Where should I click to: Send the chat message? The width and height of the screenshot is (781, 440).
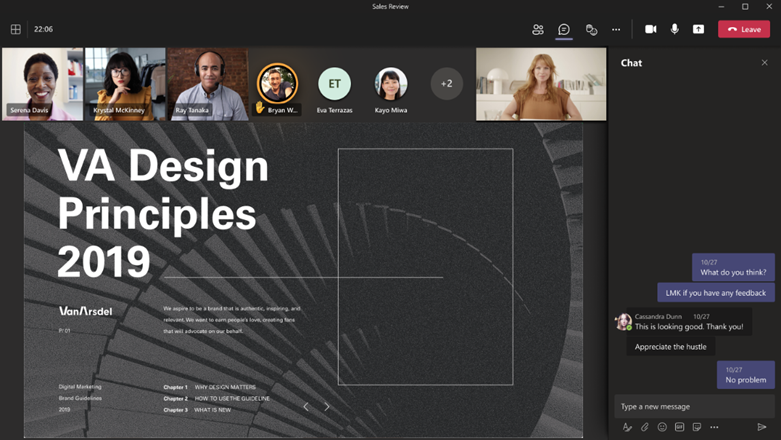pos(762,427)
